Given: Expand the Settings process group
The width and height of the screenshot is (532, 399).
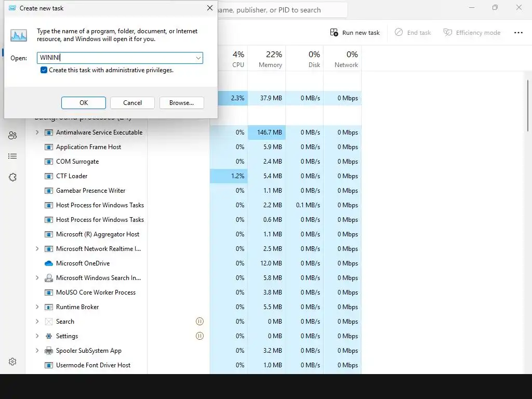Looking at the screenshot, I should point(37,336).
